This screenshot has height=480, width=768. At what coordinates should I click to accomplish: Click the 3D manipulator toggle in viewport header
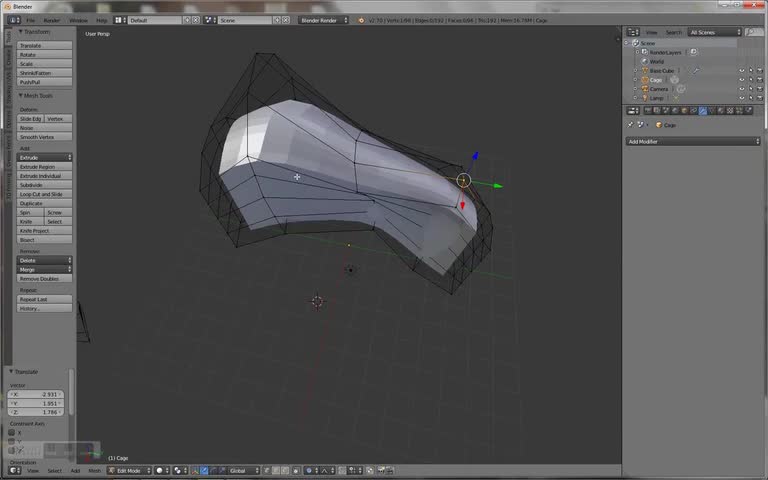click(x=195, y=470)
